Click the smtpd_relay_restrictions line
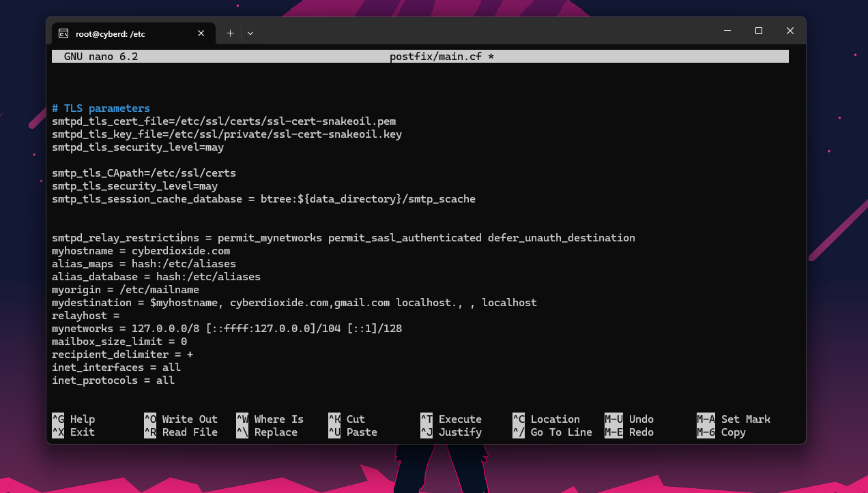 (343, 238)
